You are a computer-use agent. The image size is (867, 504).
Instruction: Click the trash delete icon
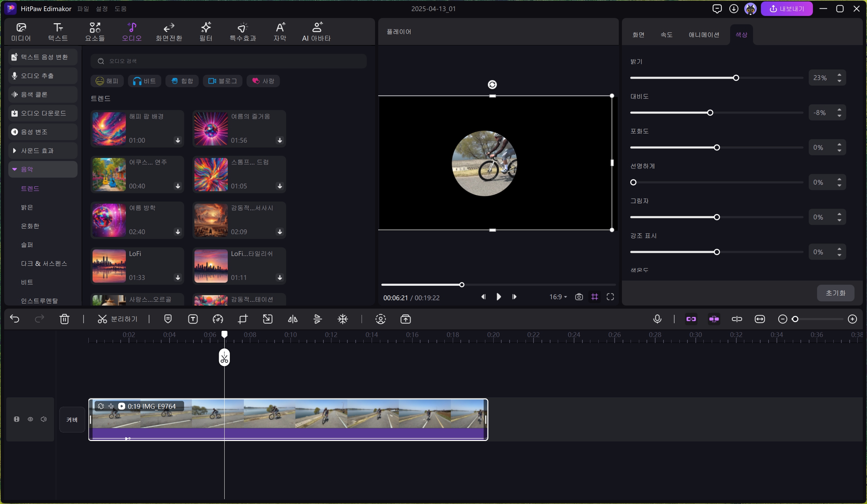(x=64, y=319)
